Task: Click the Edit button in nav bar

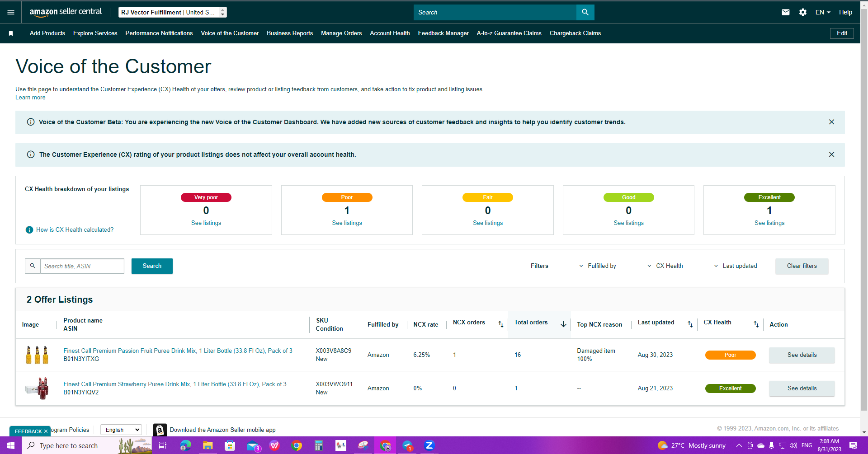Action: 842,33
